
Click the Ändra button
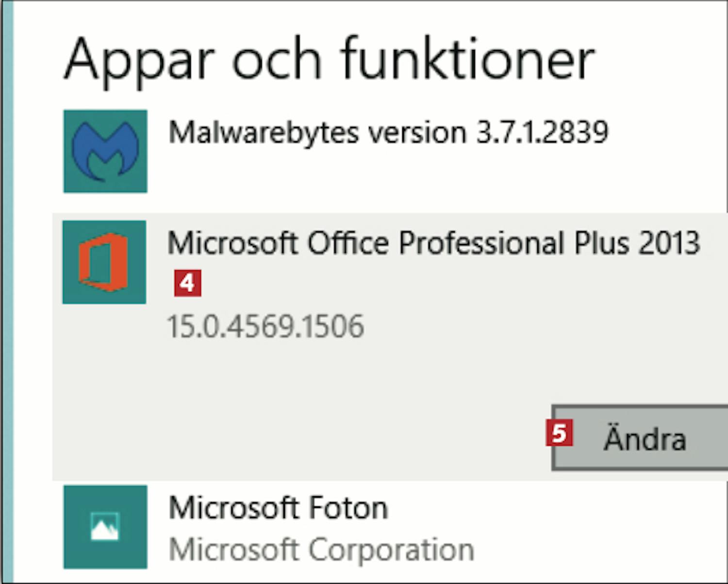click(640, 438)
